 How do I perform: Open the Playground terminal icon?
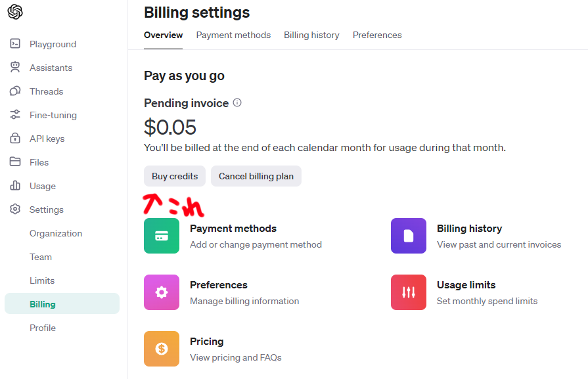pyautogui.click(x=15, y=44)
